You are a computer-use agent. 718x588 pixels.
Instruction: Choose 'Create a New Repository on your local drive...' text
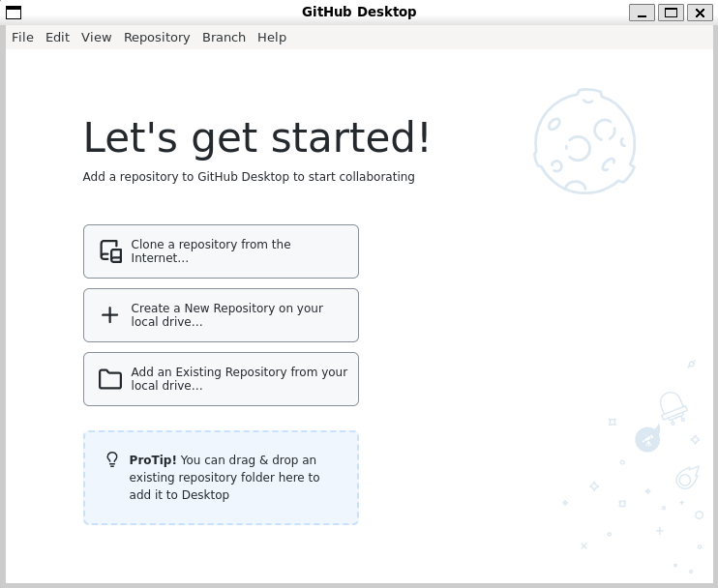pyautogui.click(x=227, y=315)
